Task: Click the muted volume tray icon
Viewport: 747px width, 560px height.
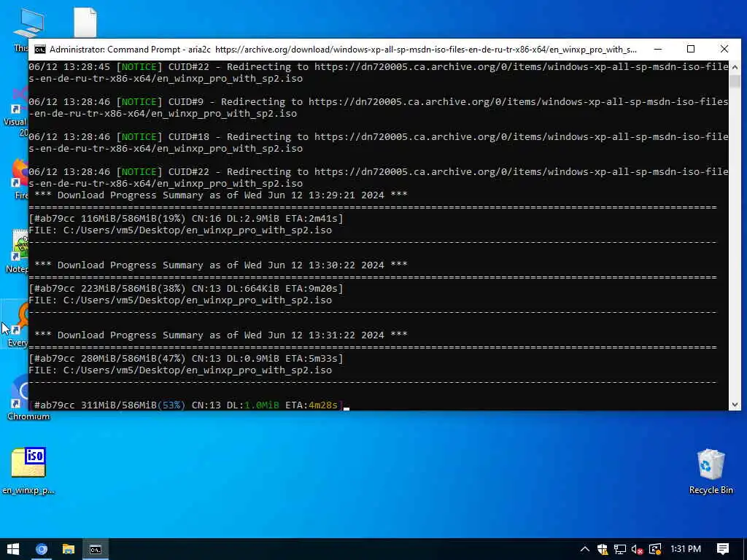Action: pos(638,549)
